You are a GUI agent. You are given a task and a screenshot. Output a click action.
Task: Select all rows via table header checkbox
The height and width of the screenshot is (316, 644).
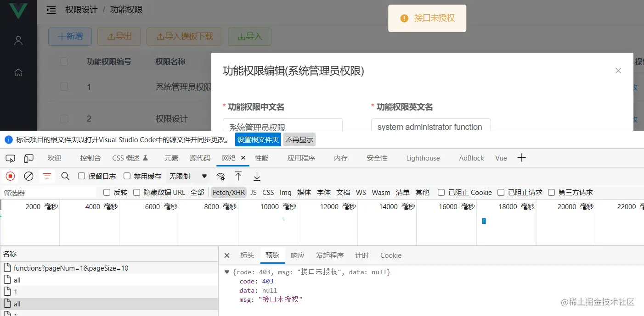point(64,61)
